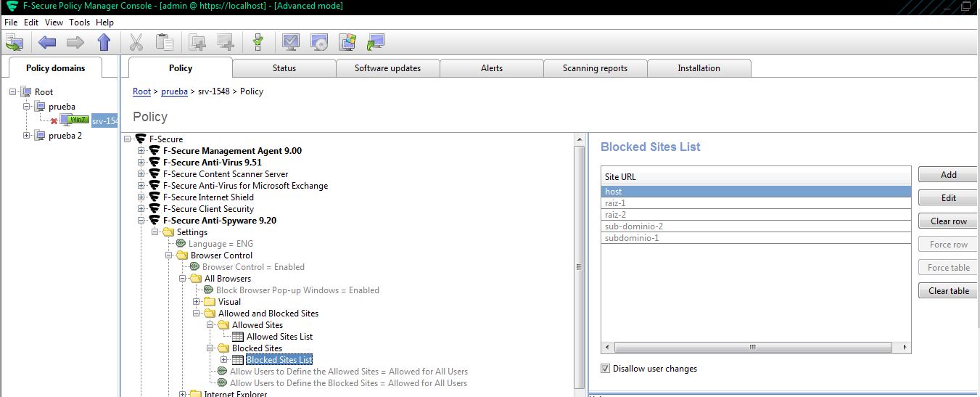Click the forward arrow toolbar icon

[75, 42]
